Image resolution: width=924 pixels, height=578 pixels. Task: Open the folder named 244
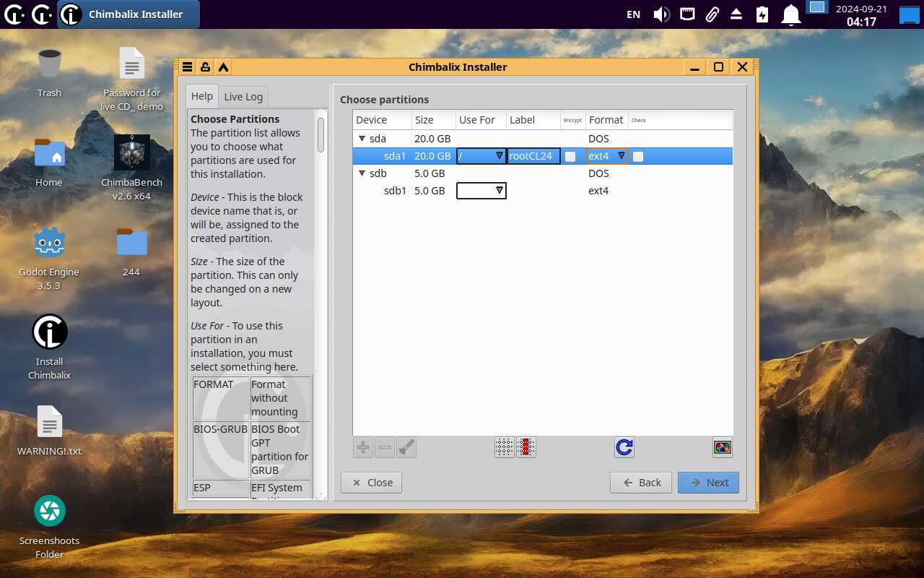click(131, 251)
